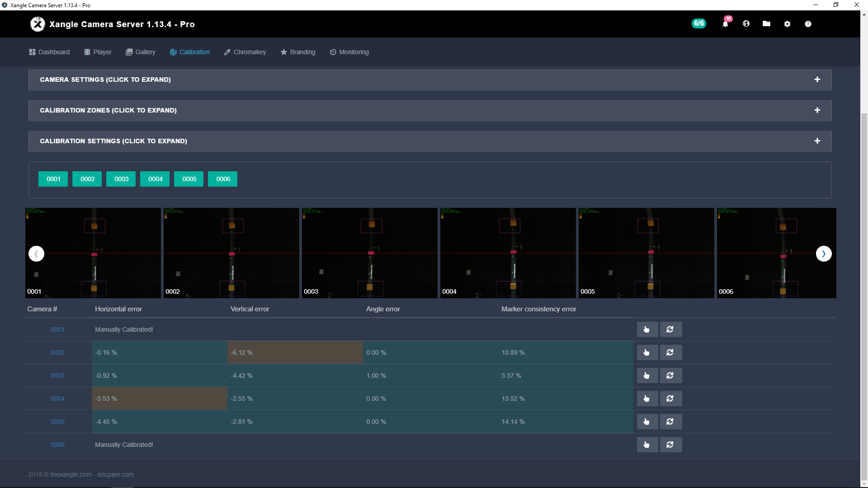Click refresh calibration icon for camera 0003
Viewport: 868px width, 488px height.
pos(670,375)
